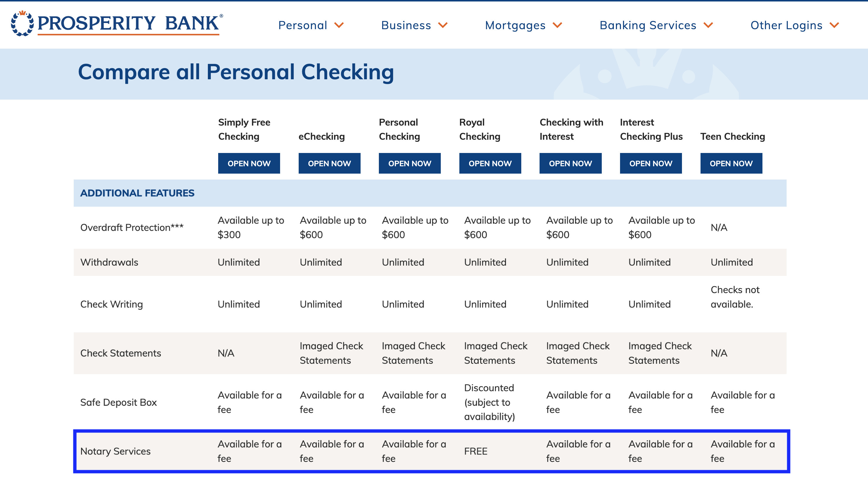868x484 pixels.
Task: Open the Mortgages navigation menu
Action: 515,25
